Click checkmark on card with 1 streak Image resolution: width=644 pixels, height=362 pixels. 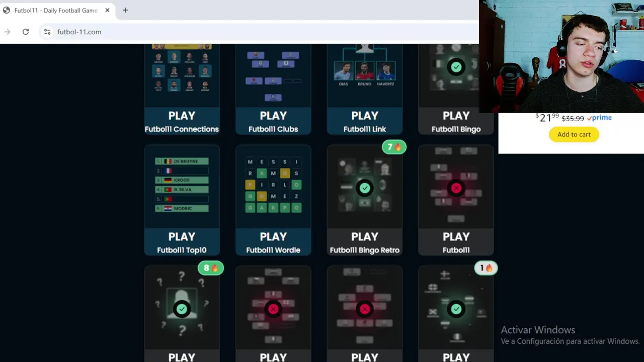[456, 309]
